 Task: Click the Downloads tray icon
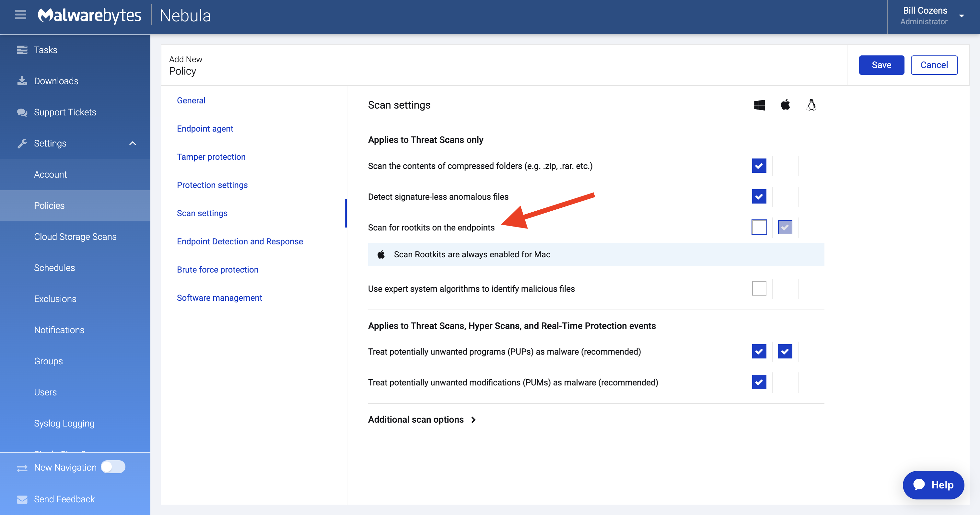point(22,81)
